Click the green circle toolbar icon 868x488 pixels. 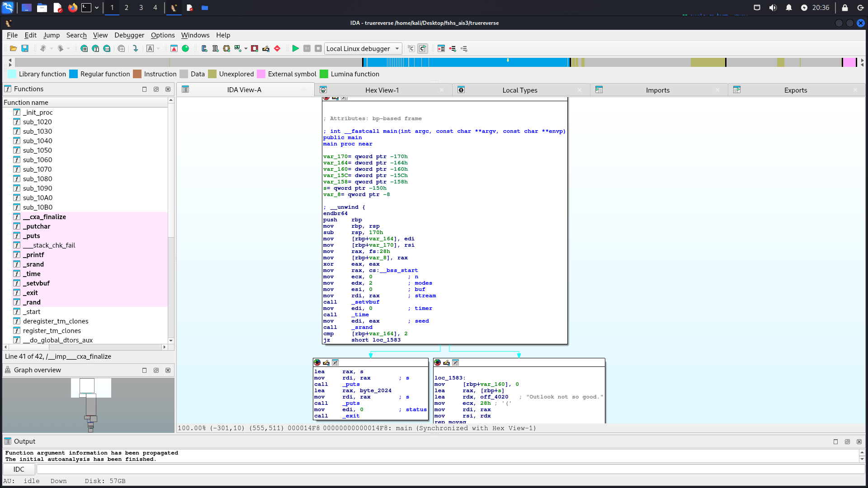click(185, 49)
